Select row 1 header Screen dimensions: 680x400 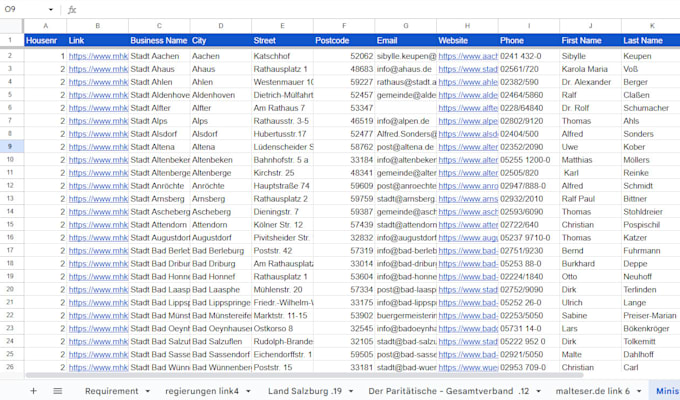[x=10, y=40]
